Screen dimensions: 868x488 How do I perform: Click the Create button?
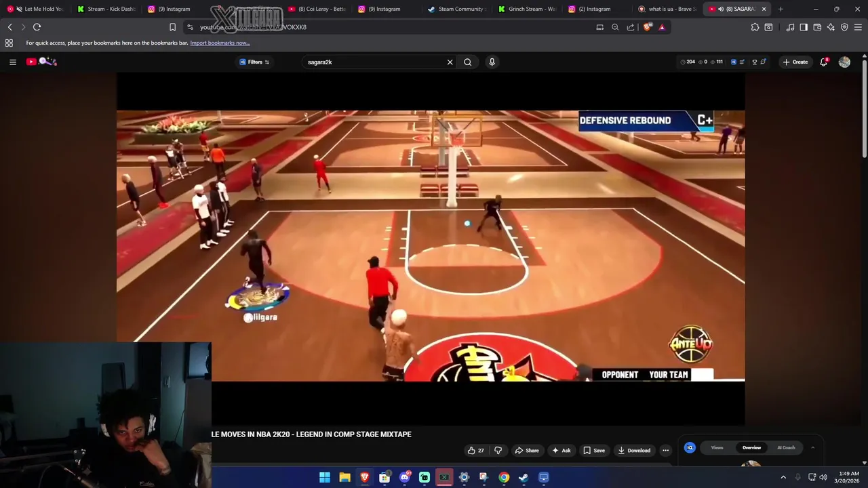(795, 62)
